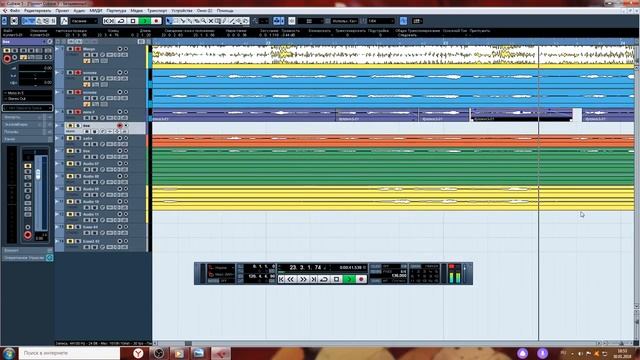This screenshot has width=640, height=360.
Task: Click Stop in the top toolbar
Action: 133,21
